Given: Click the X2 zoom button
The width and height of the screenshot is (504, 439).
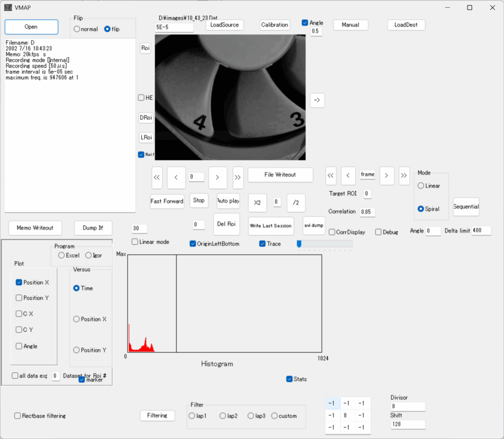Looking at the screenshot, I should pos(257,203).
